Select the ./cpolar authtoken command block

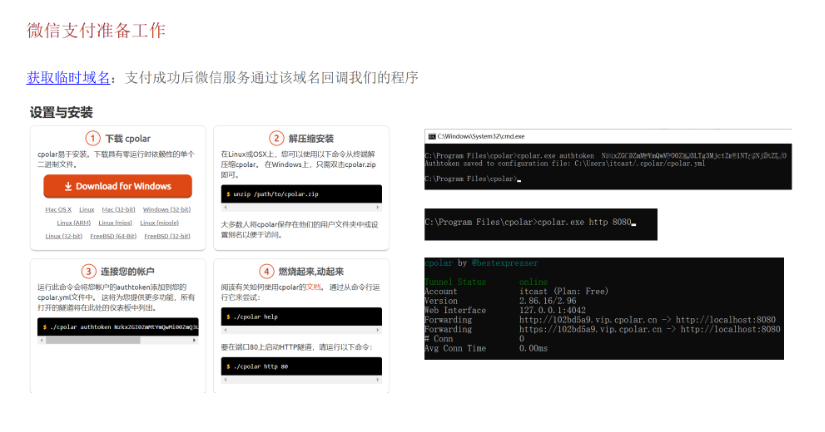tap(118, 327)
